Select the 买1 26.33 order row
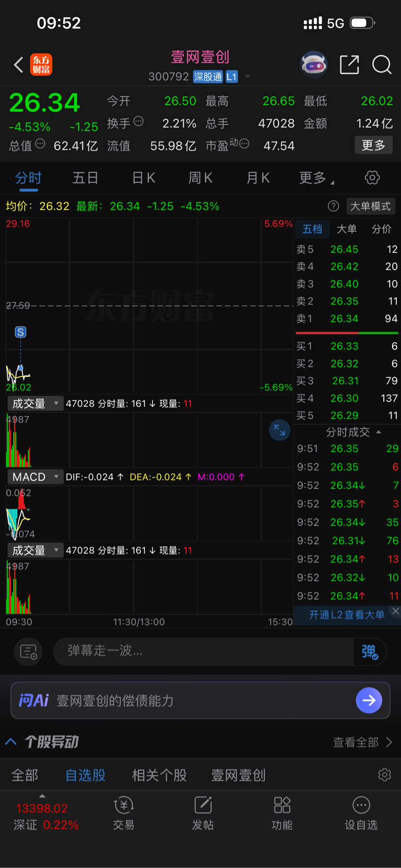This screenshot has width=401, height=868. pyautogui.click(x=347, y=346)
